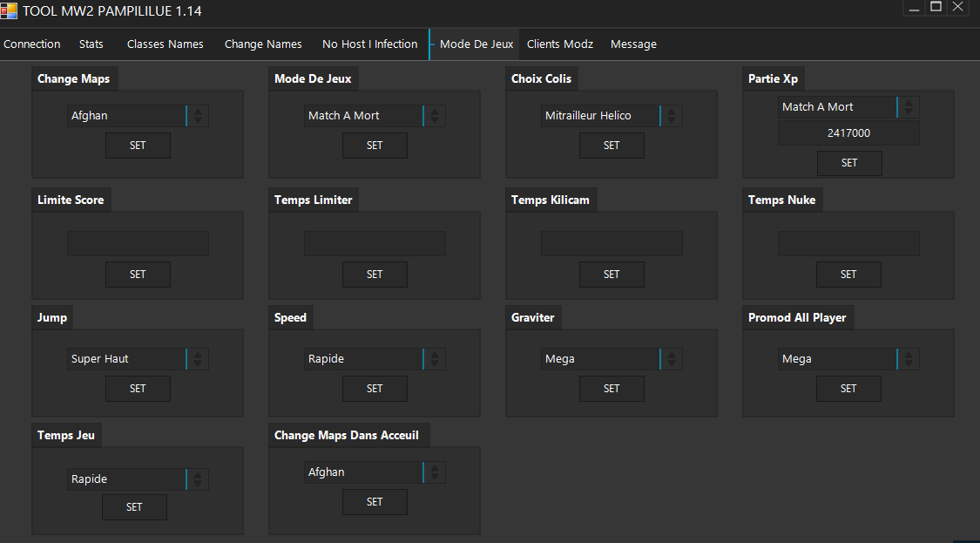Image resolution: width=980 pixels, height=543 pixels.
Task: Click SET in the Graviter group
Action: click(612, 389)
